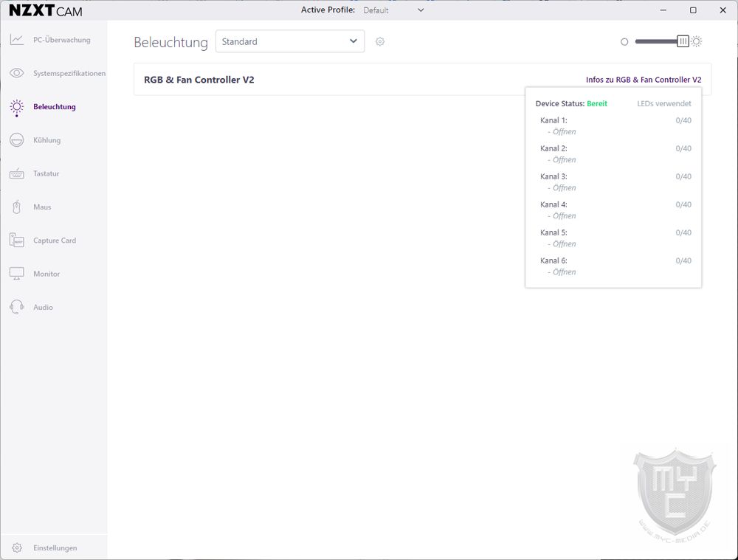Click the Capture Card icon
This screenshot has height=560, width=738.
pyautogui.click(x=16, y=240)
